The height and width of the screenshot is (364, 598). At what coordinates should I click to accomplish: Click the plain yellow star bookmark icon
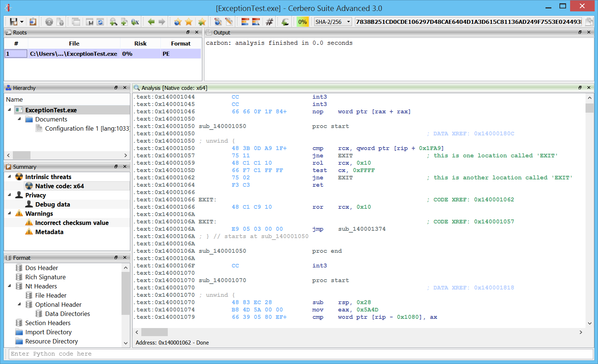point(189,22)
